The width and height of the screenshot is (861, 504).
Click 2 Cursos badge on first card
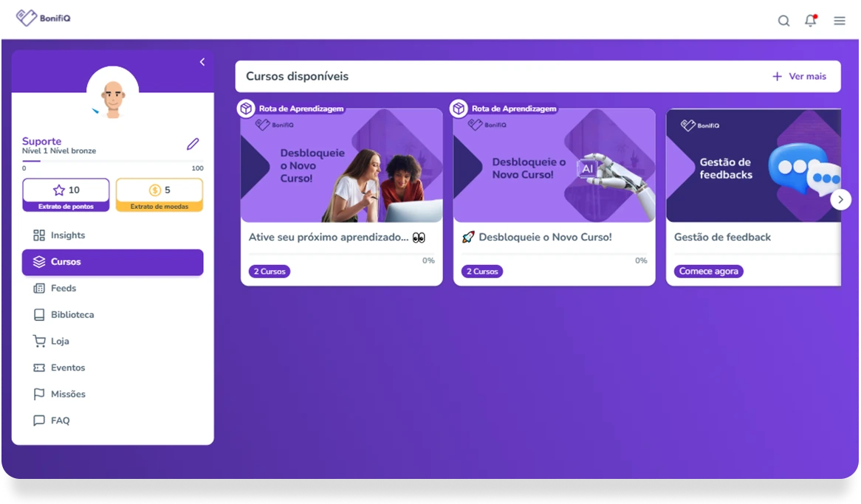coord(270,272)
